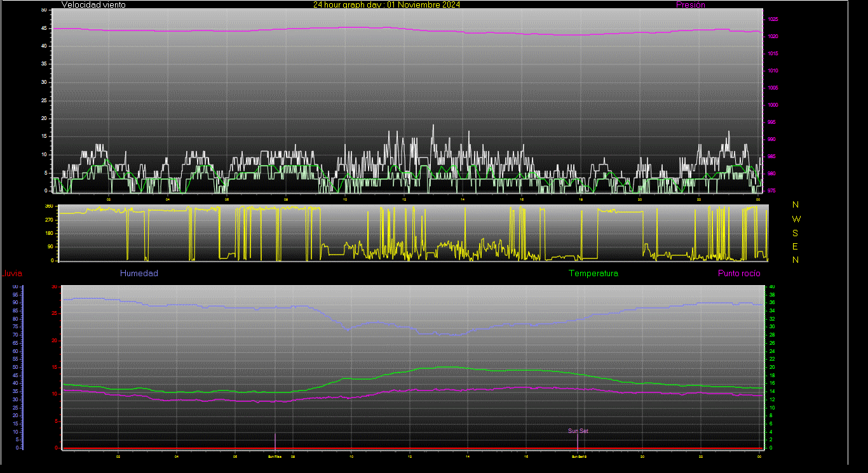This screenshot has height=473, width=868.
Task: Click hour "10" below the wind speed chart
Action: [x=345, y=199]
